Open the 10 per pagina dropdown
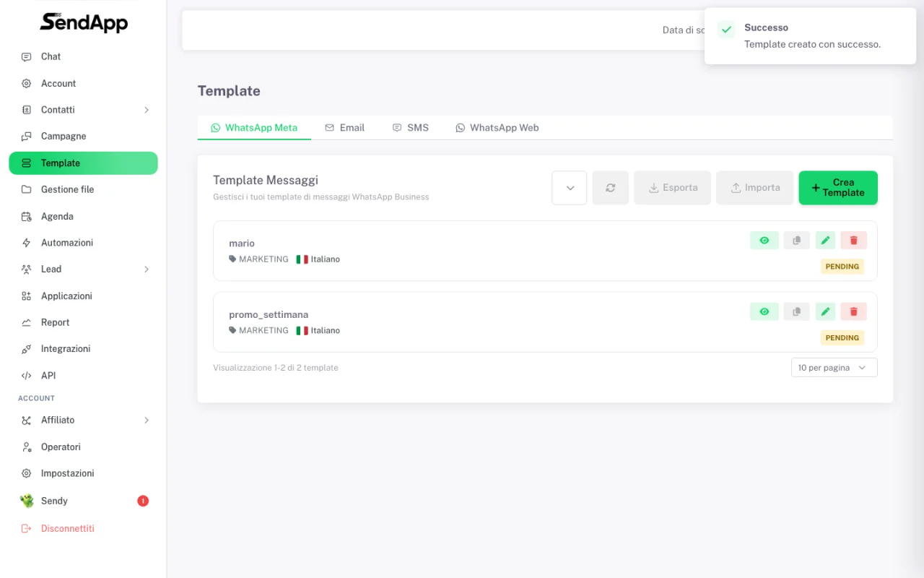924x578 pixels. tap(834, 368)
